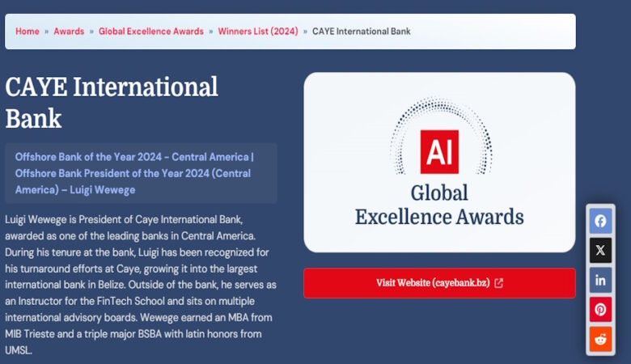Open the Awards breadcrumb link
Viewport: 631px width, 364px height.
click(x=69, y=32)
